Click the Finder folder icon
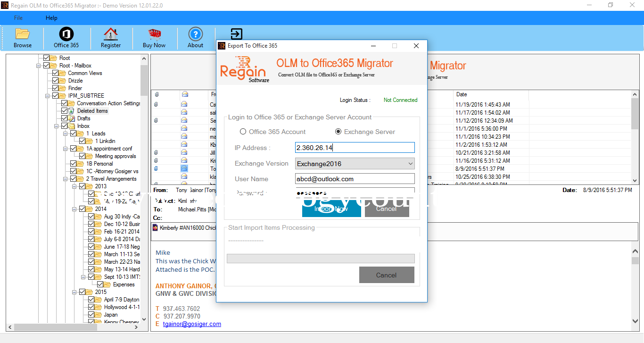Screen dimensions: 644x343 point(62,88)
